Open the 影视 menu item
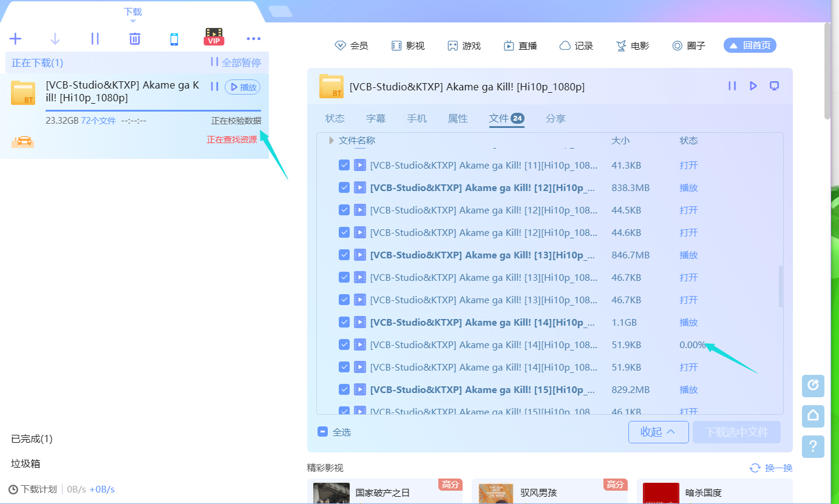Viewport: 839px width, 504px height. point(408,45)
